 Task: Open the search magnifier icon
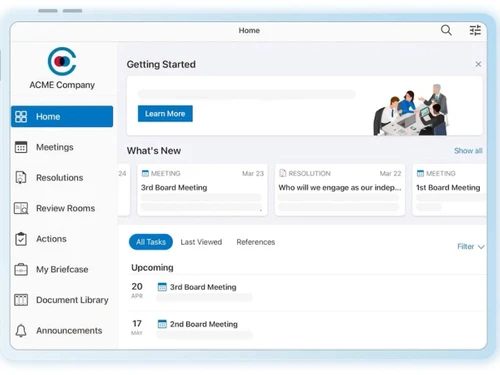tap(446, 30)
